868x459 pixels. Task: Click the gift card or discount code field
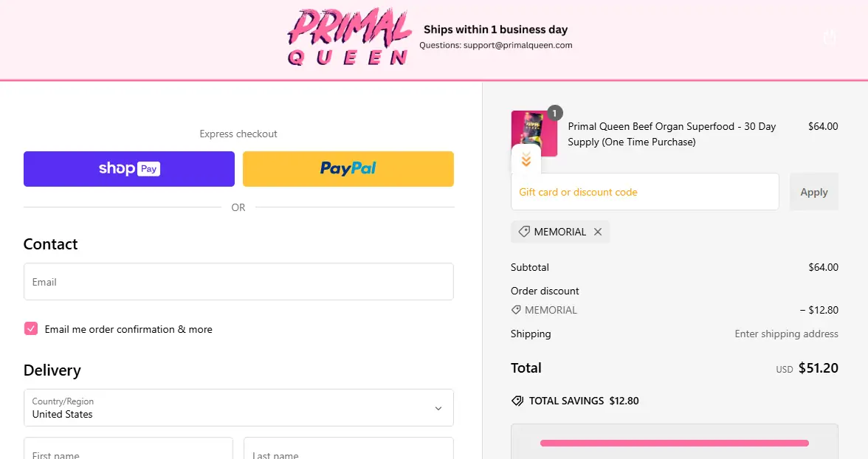644,192
